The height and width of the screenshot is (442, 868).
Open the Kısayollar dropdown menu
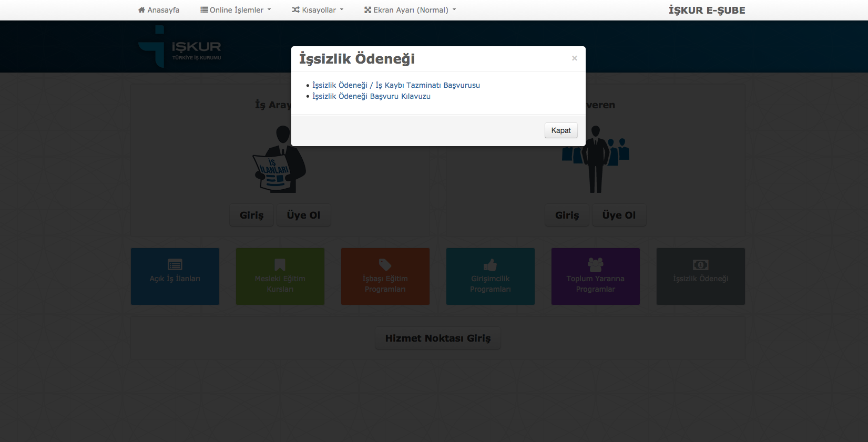[318, 10]
